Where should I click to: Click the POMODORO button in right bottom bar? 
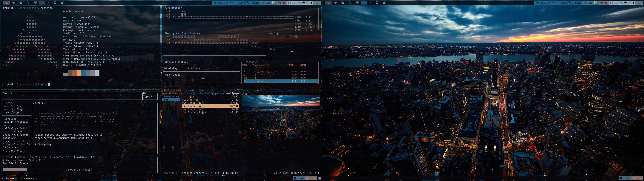[637, 178]
